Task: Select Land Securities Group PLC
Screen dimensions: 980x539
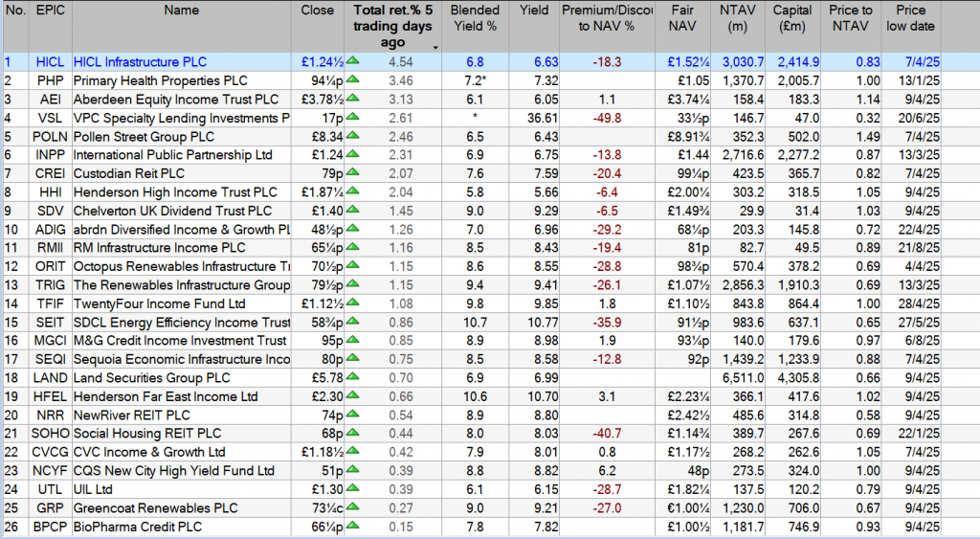Action: (151, 378)
